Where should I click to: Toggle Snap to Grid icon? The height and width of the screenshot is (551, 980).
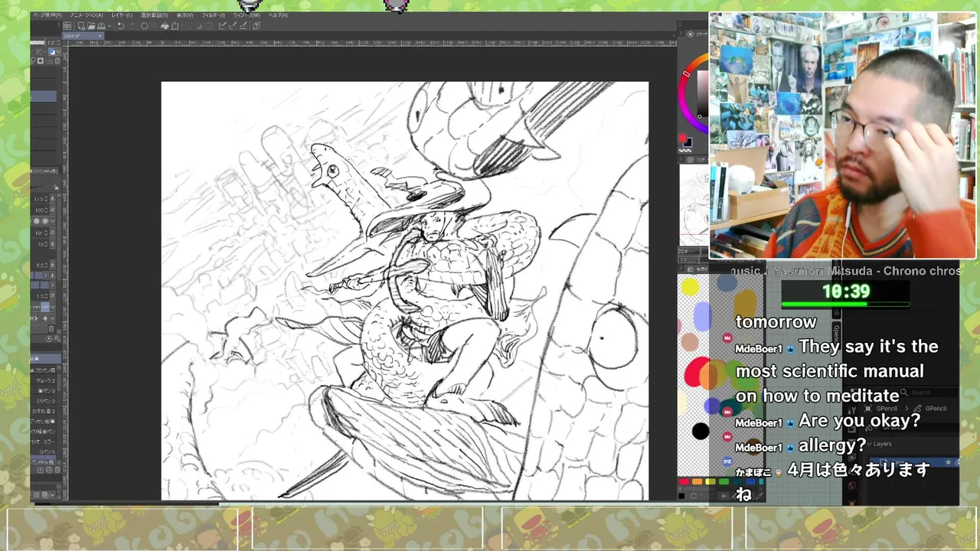[x=243, y=26]
